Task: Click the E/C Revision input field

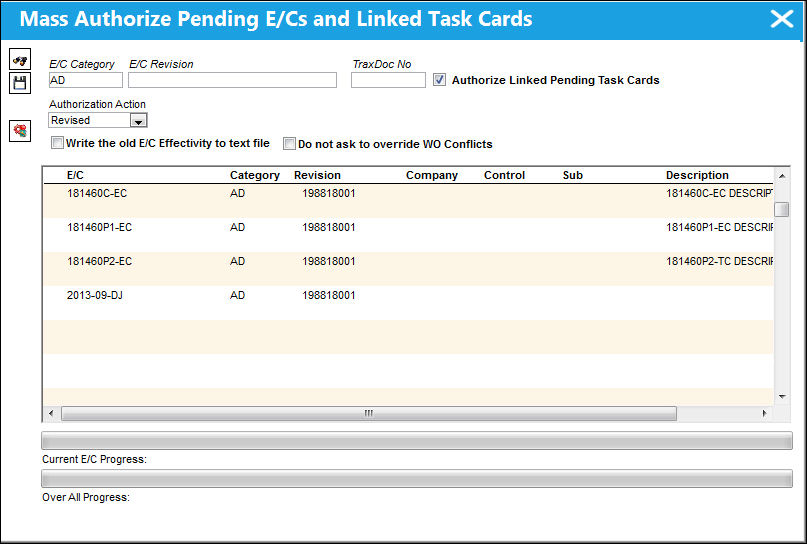Action: pos(233,80)
